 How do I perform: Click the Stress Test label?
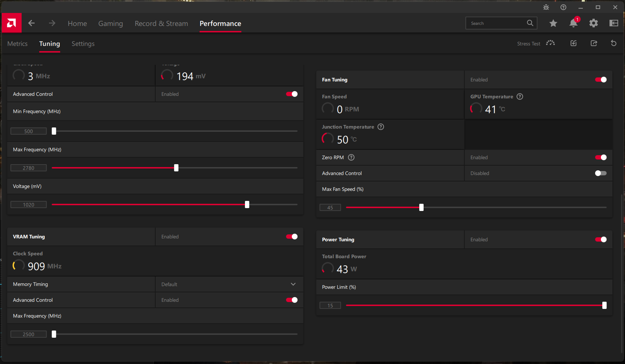[528, 44]
